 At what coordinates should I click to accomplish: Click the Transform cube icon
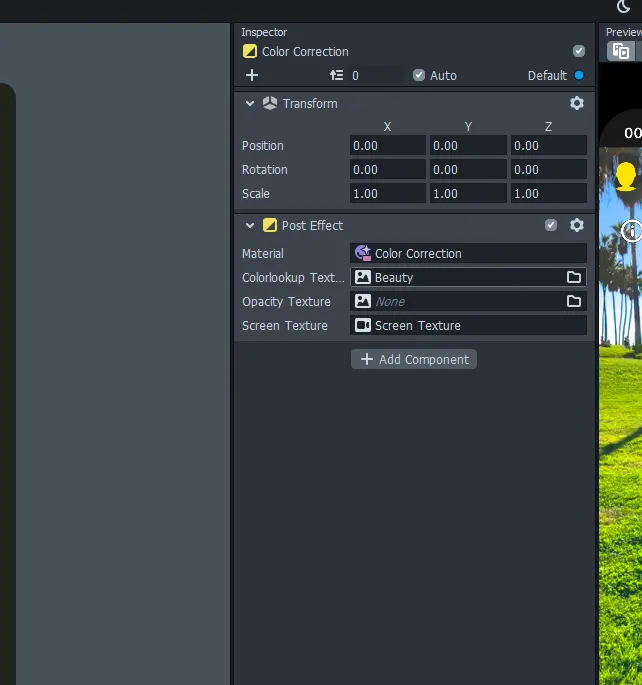pyautogui.click(x=270, y=103)
